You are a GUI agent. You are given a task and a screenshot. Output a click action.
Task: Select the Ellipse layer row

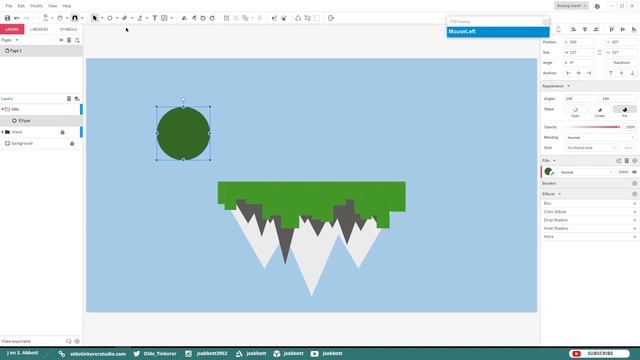41,121
